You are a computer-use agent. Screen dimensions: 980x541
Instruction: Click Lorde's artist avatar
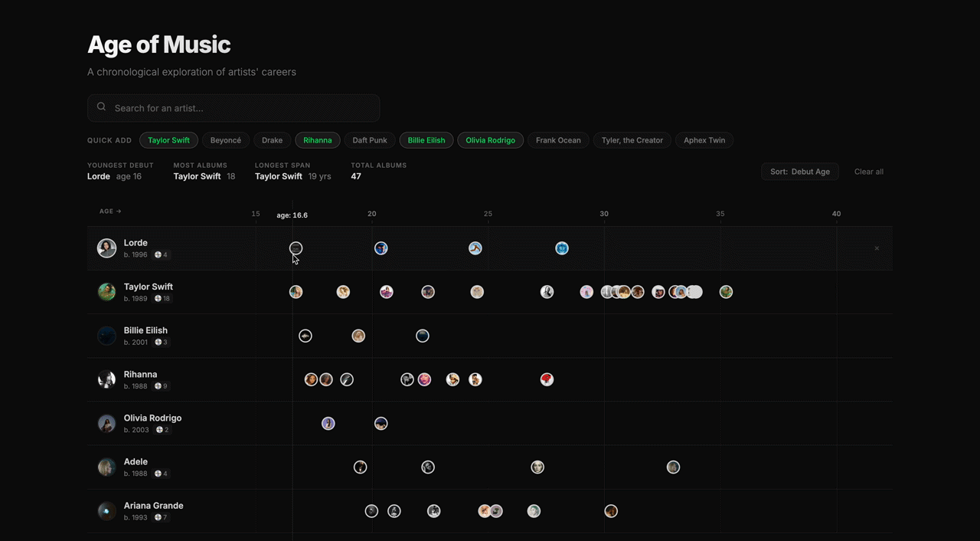point(106,248)
